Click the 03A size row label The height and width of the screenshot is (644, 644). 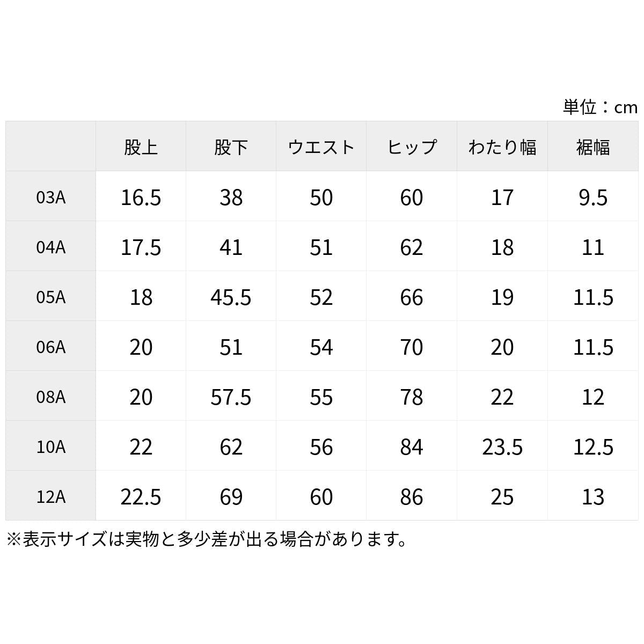click(x=51, y=197)
